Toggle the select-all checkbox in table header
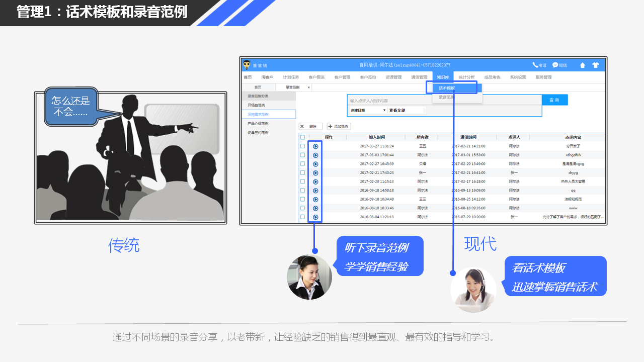644x362 pixels. (302, 137)
